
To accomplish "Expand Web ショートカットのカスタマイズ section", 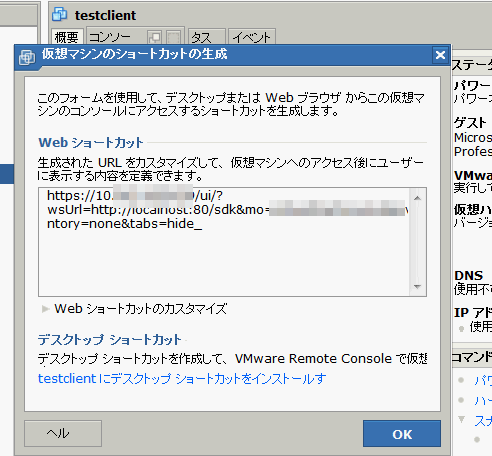I will pyautogui.click(x=45, y=309).
